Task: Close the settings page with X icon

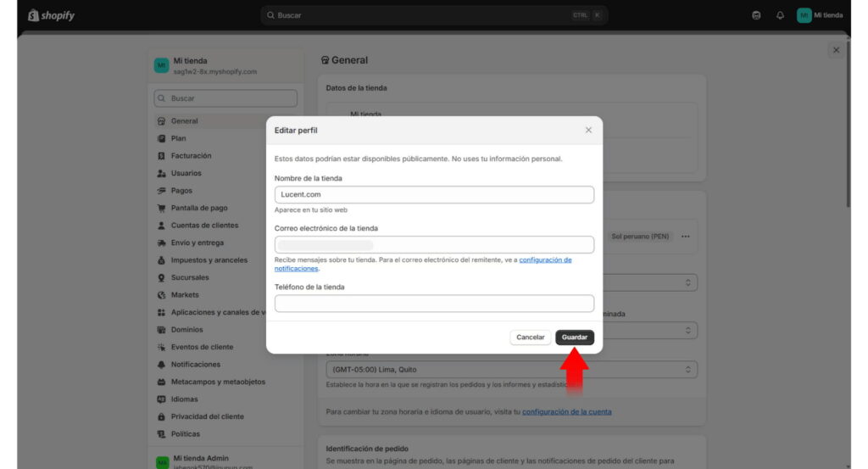Action: point(836,50)
